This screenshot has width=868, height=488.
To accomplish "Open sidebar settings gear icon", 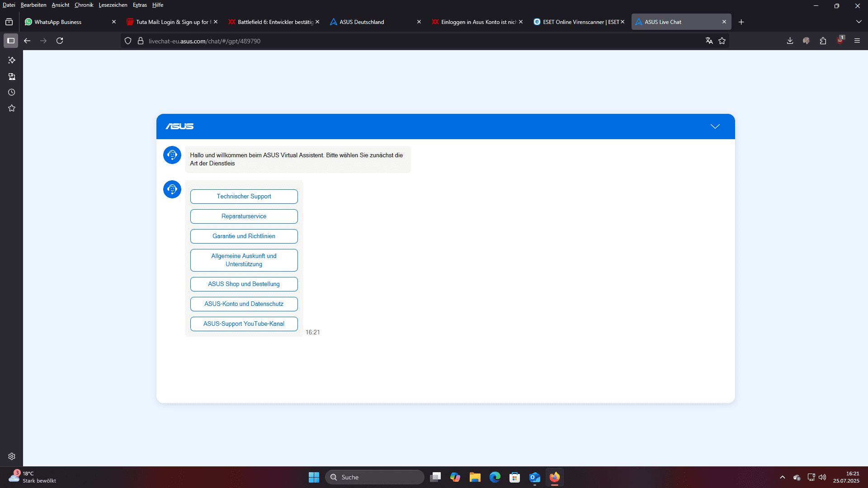I will pos(12,456).
